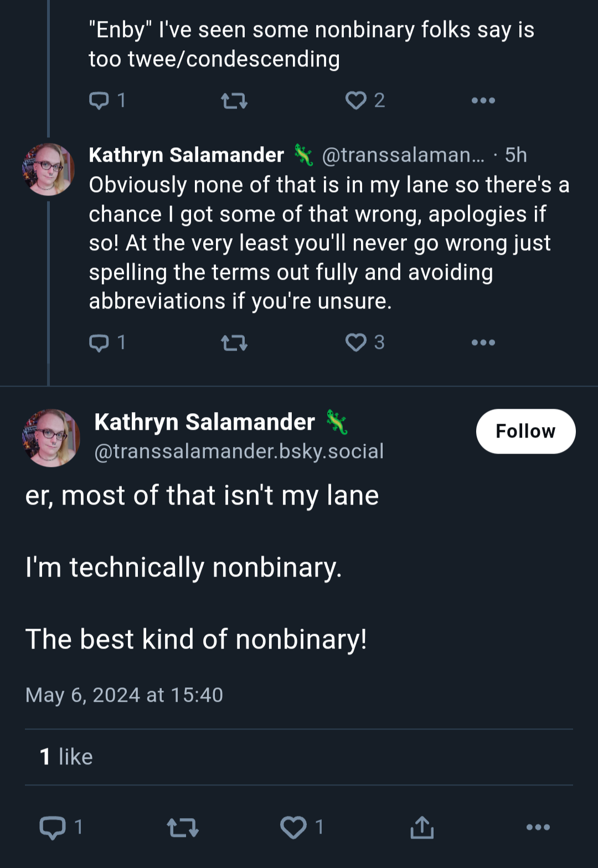This screenshot has width=598, height=868.
Task: Open Kathryn Salamander's avatar in main post
Action: (x=51, y=438)
